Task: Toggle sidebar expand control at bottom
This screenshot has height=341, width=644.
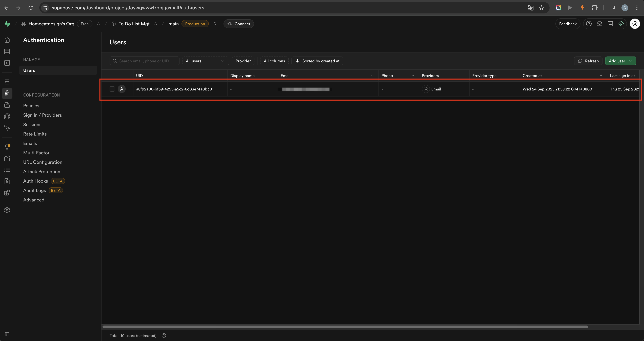Action: 7,334
